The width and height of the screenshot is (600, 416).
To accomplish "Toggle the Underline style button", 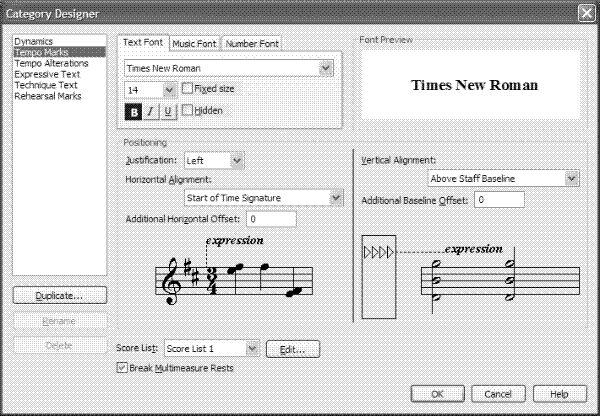I will [x=166, y=111].
